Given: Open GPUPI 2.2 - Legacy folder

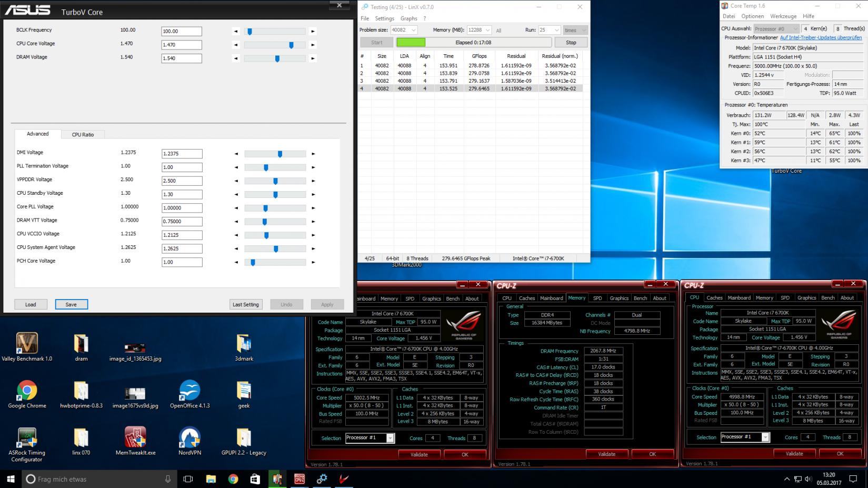Looking at the screenshot, I should point(244,441).
